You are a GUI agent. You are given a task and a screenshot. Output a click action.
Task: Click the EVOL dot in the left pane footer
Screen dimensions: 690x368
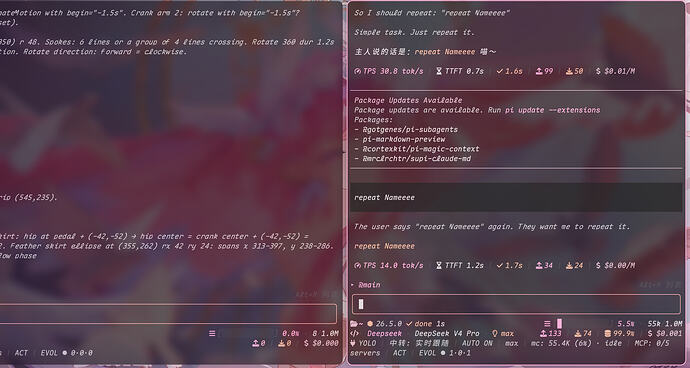click(x=65, y=353)
